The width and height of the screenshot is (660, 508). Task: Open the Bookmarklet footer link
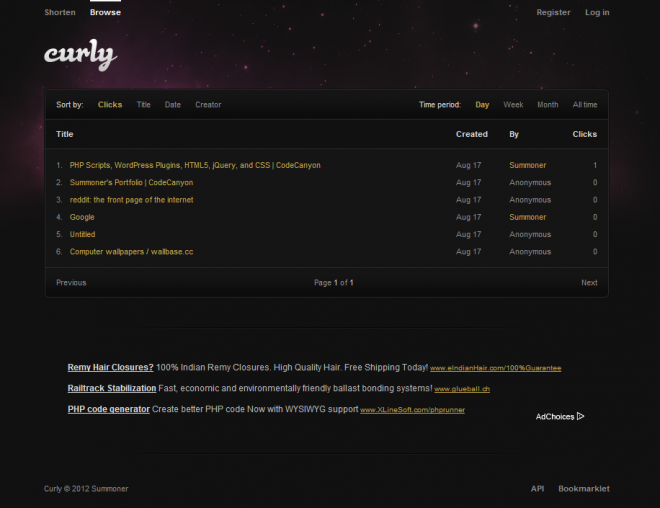click(584, 489)
